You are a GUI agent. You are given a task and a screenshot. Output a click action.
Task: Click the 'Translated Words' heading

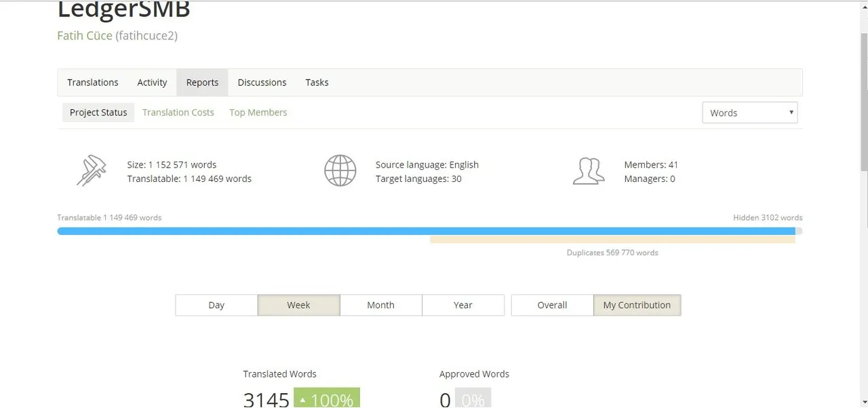(279, 374)
